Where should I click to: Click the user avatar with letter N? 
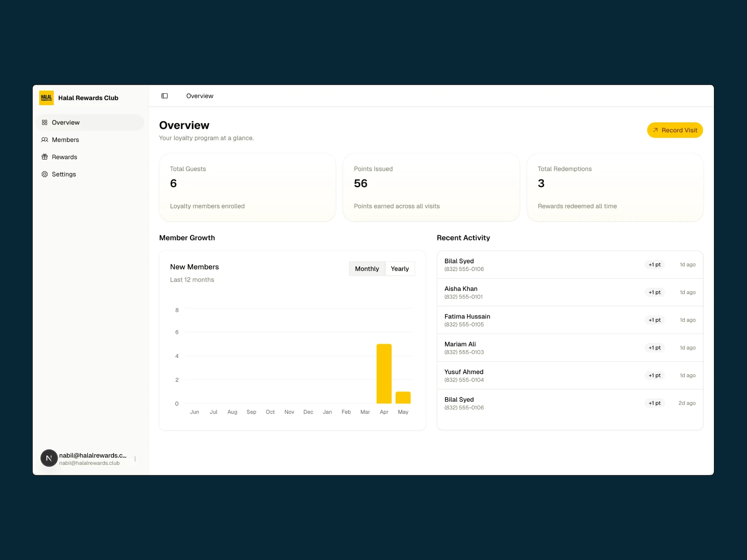[49, 458]
